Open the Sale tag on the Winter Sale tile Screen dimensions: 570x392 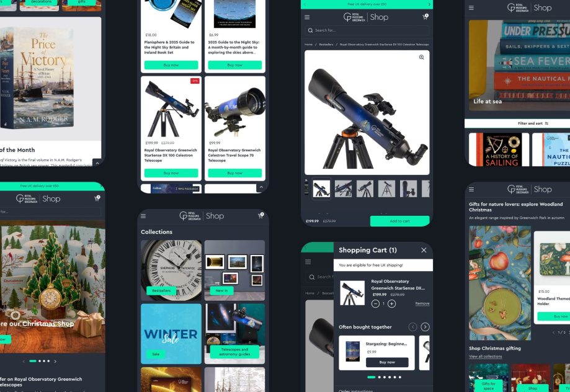[156, 354]
